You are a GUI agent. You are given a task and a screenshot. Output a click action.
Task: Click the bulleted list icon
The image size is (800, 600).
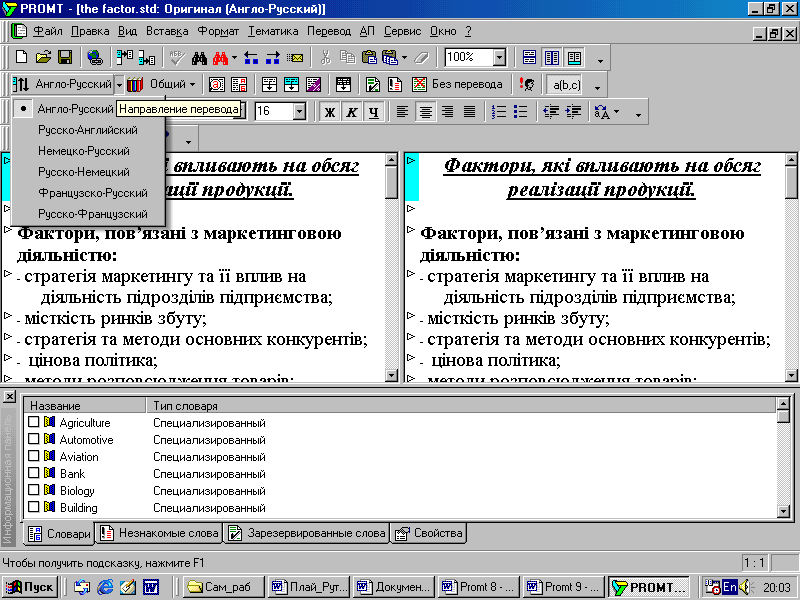pos(520,111)
